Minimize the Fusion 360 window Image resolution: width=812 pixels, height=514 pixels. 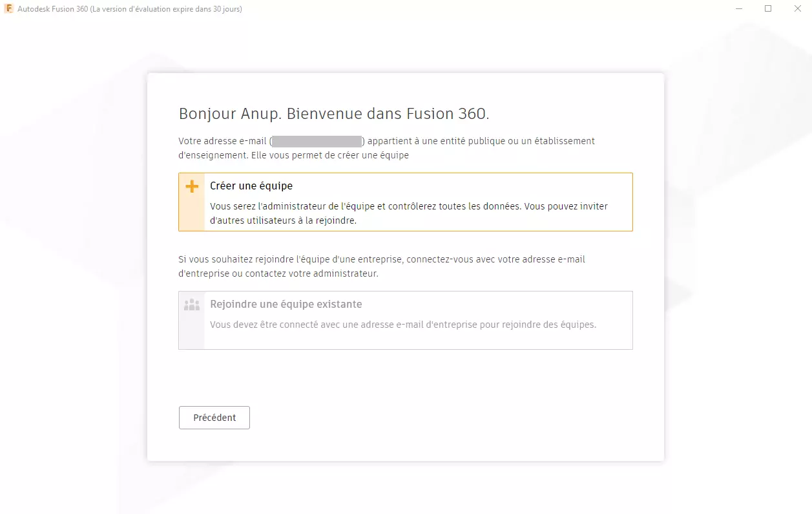[738, 9]
